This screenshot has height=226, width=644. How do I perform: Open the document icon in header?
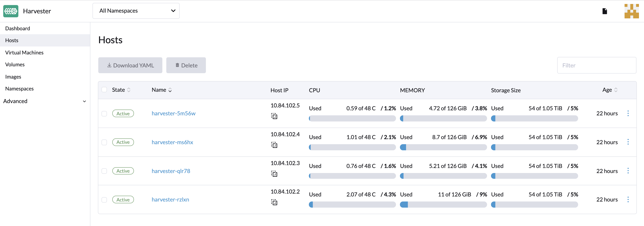coord(605,11)
